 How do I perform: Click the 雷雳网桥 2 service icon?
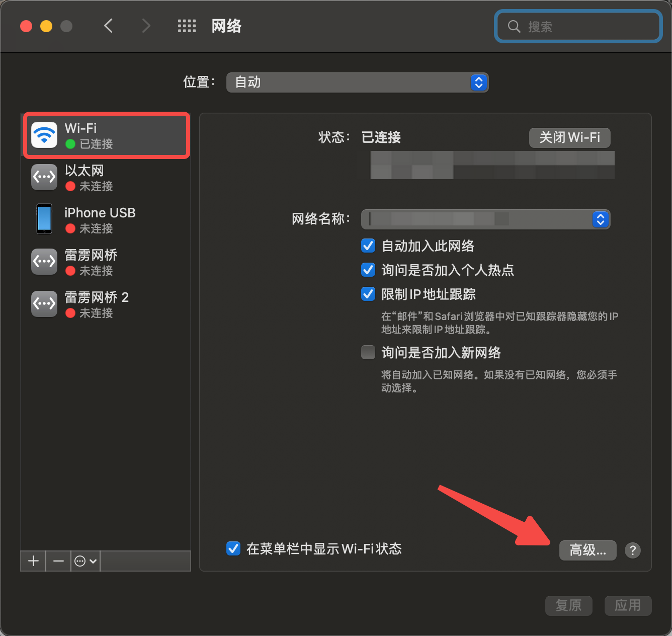click(x=44, y=304)
